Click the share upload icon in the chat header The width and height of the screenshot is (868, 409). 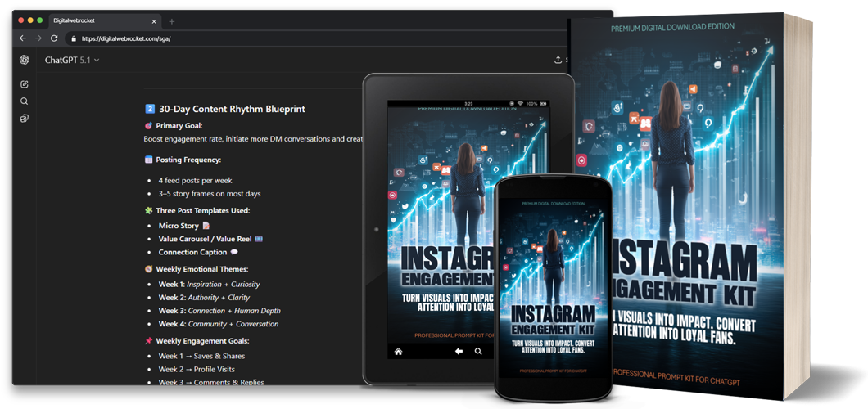point(558,60)
